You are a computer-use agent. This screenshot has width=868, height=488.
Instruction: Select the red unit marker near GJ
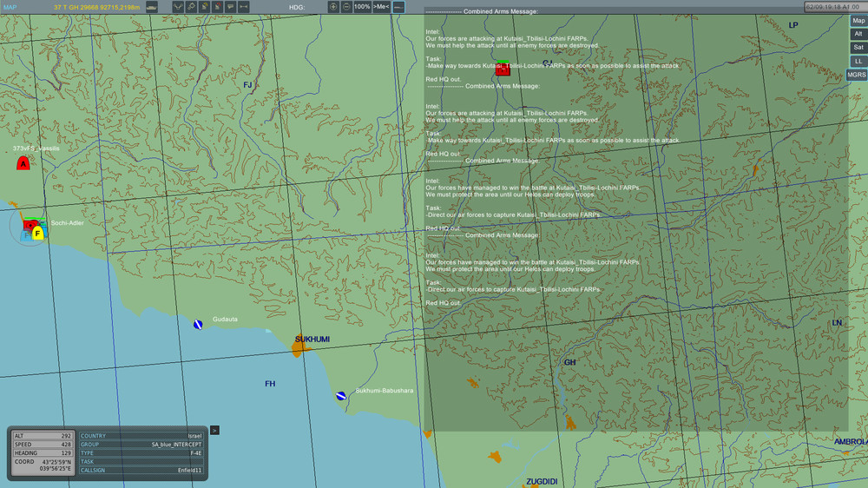[x=503, y=69]
